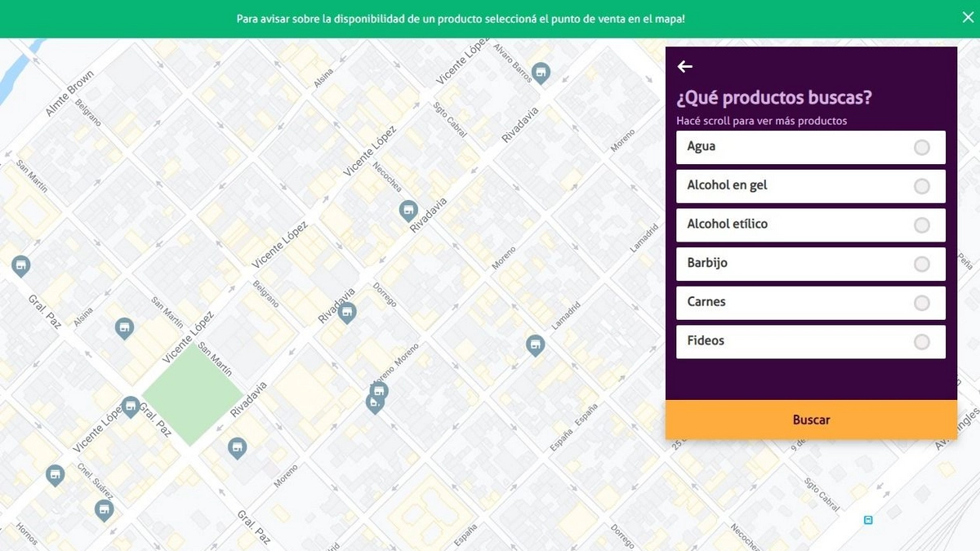Click the "Almte Brown" street label
Viewport: 980px width, 551px height.
pos(70,93)
